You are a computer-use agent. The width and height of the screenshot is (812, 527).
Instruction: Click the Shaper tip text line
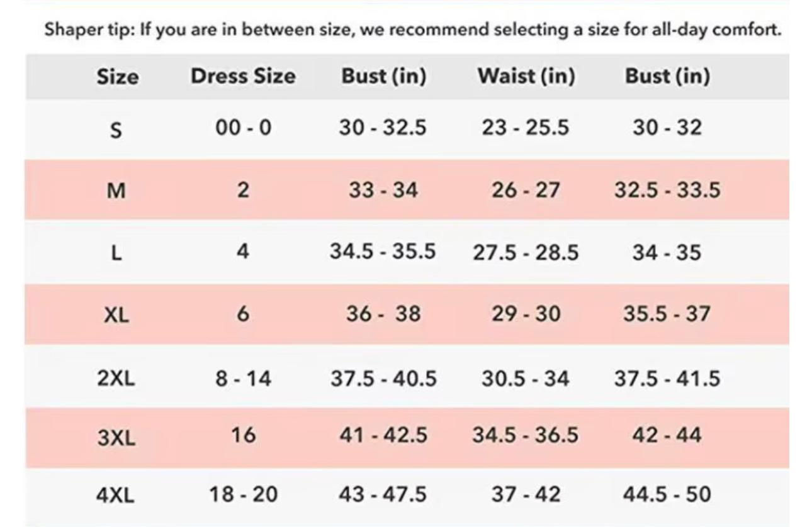coord(412,30)
